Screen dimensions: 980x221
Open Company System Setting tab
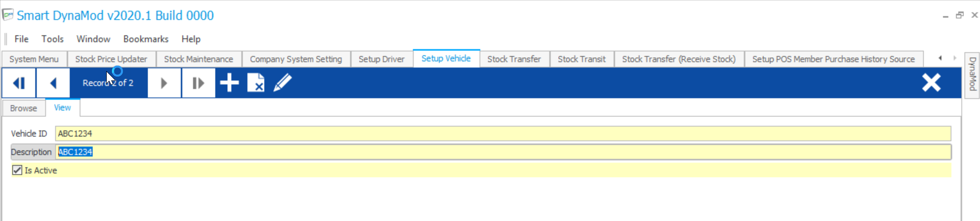pyautogui.click(x=296, y=59)
